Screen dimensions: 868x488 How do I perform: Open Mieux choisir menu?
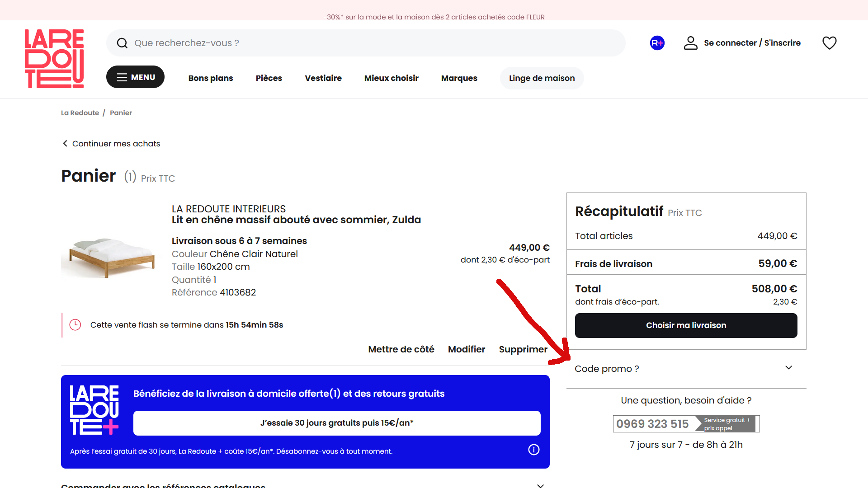tap(392, 78)
